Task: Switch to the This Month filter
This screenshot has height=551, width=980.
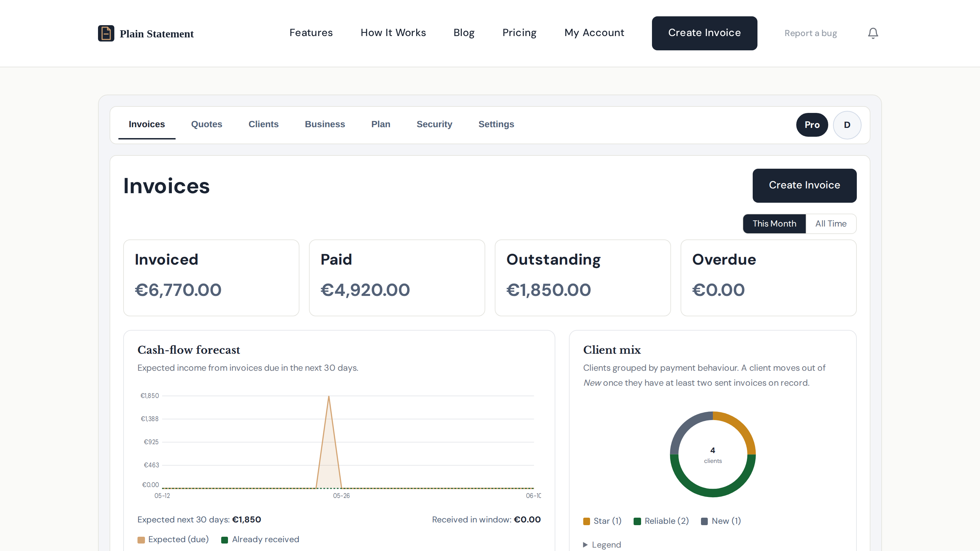Action: pyautogui.click(x=774, y=223)
